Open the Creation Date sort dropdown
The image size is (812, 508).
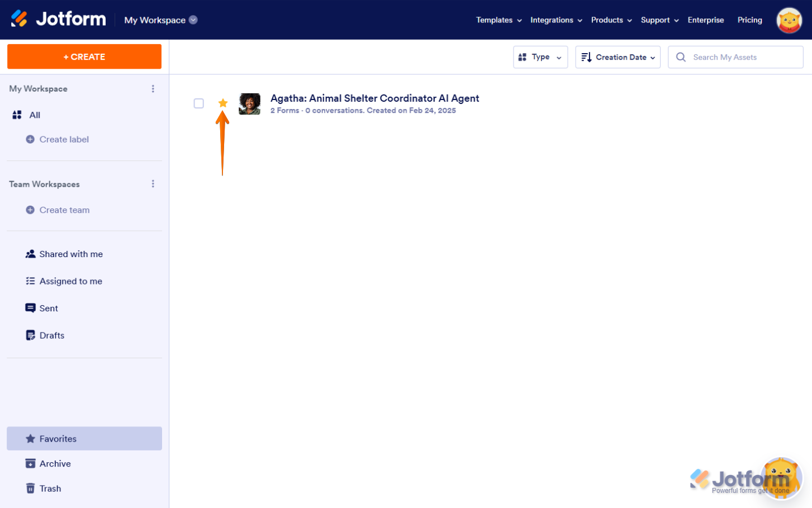tap(618, 57)
